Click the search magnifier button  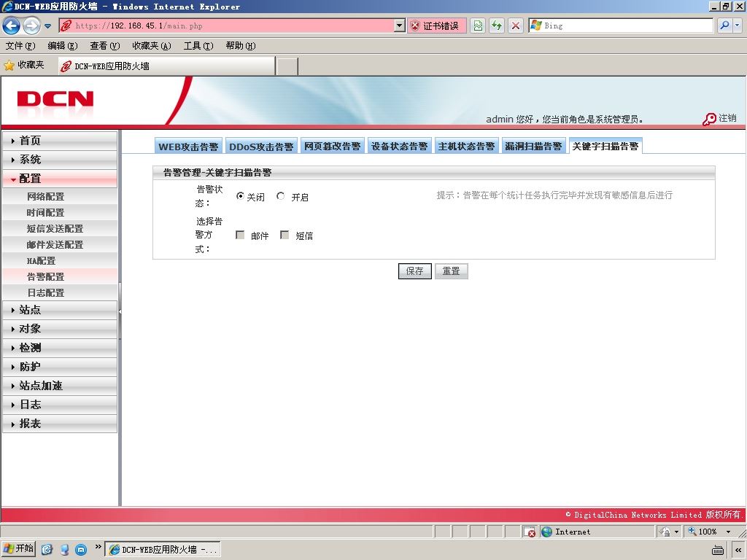coord(724,26)
